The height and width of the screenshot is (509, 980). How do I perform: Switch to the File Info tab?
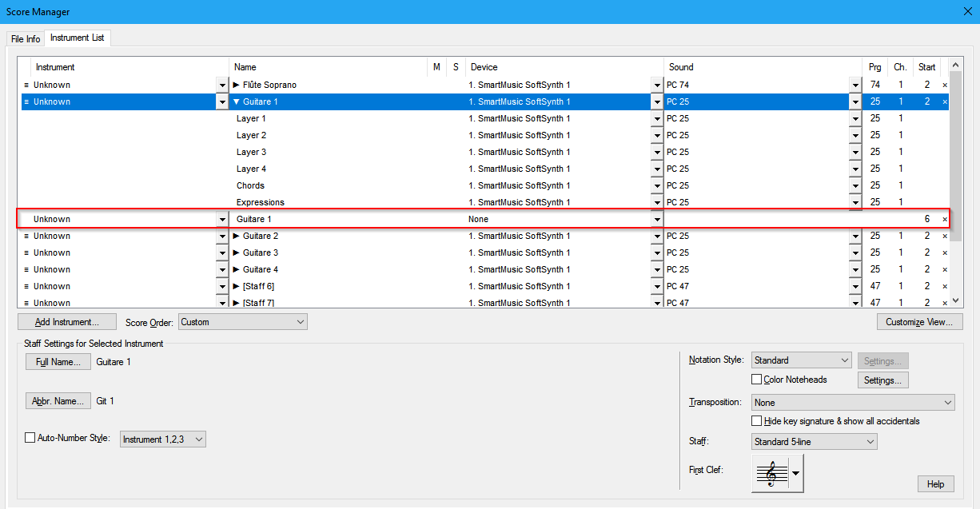[x=26, y=39]
